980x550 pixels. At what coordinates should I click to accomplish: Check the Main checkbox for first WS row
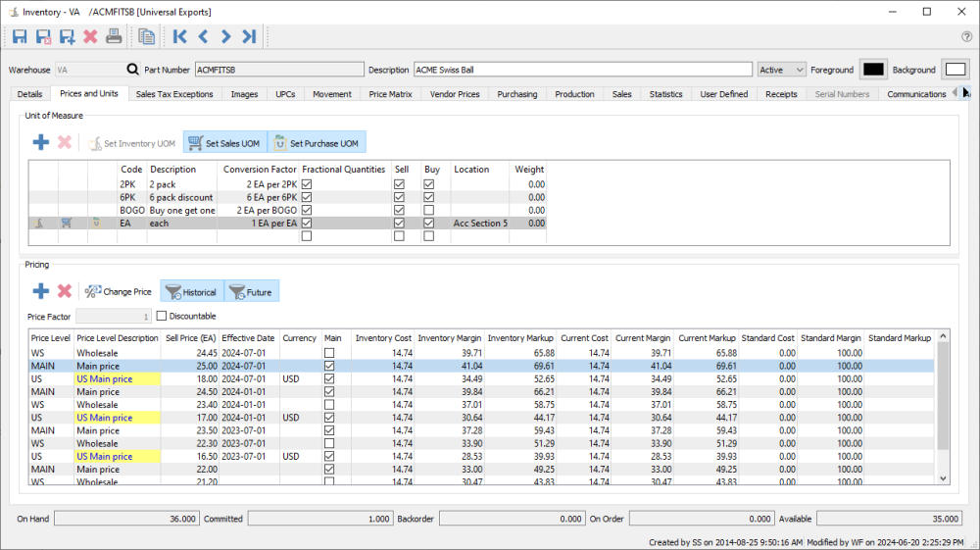click(x=329, y=353)
